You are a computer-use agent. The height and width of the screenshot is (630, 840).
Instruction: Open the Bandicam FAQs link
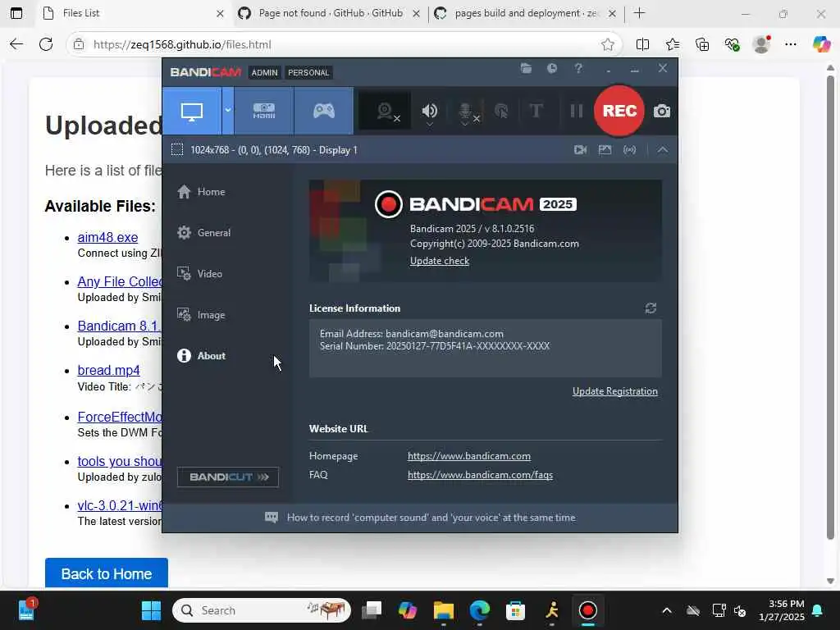[x=480, y=475]
